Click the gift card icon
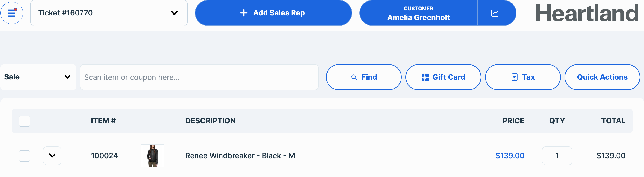The height and width of the screenshot is (177, 644). pyautogui.click(x=425, y=77)
